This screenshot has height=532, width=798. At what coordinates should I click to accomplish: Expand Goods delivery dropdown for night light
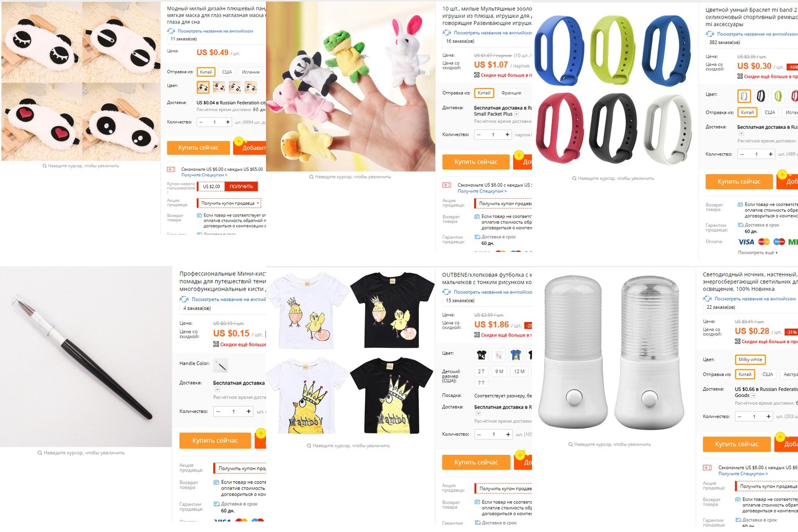tap(754, 396)
